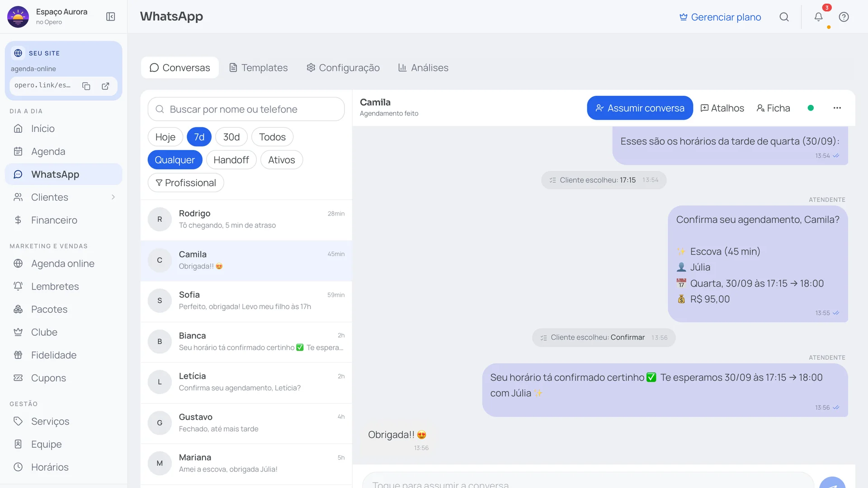The image size is (868, 488).
Task: Collapse the sidebar panel icon
Action: [x=111, y=17]
